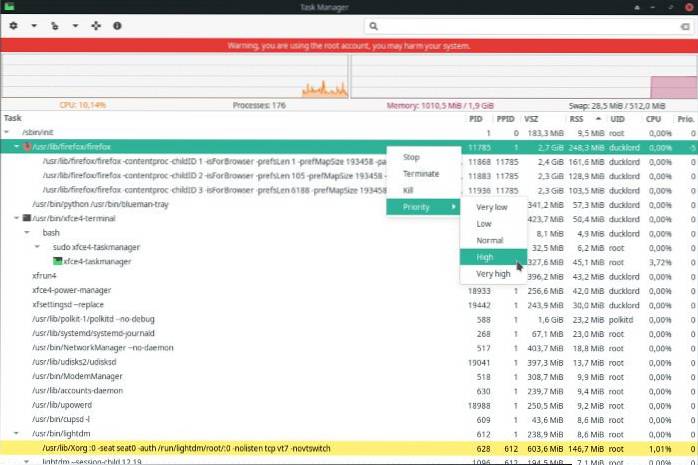Set priority to High
Image resolution: width=698 pixels, height=465 pixels.
(x=494, y=257)
